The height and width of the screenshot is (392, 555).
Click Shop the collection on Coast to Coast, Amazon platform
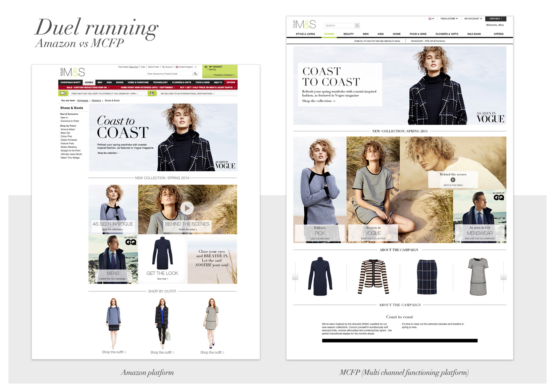point(108,153)
